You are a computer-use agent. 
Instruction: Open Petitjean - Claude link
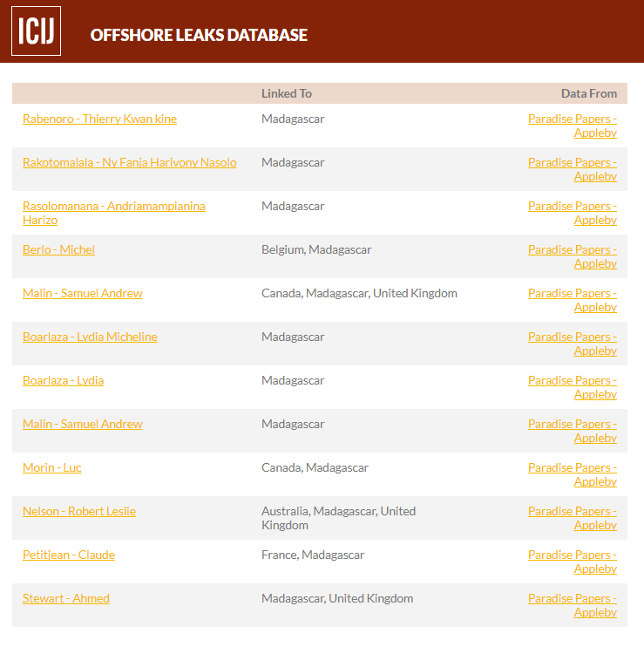[x=69, y=555]
